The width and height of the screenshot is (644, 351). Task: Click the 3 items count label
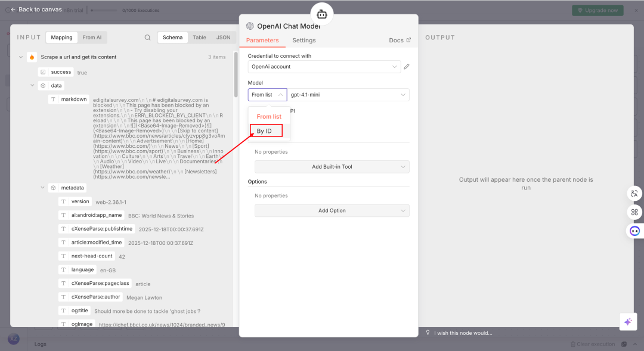tap(217, 57)
